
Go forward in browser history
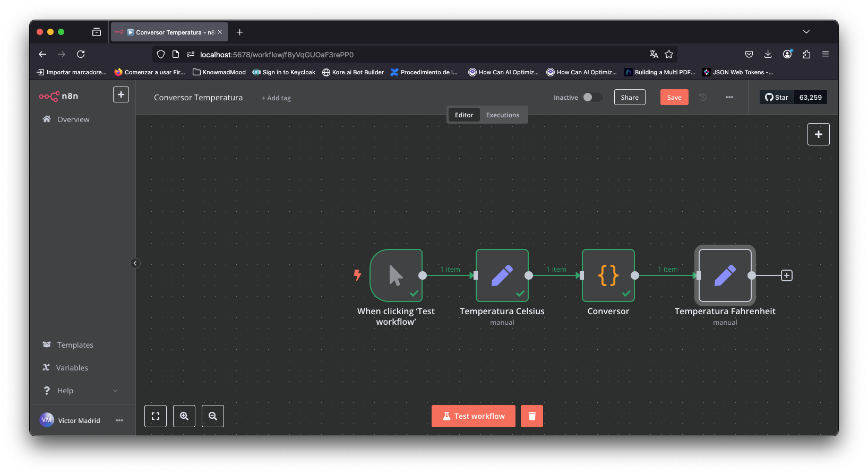pyautogui.click(x=62, y=54)
